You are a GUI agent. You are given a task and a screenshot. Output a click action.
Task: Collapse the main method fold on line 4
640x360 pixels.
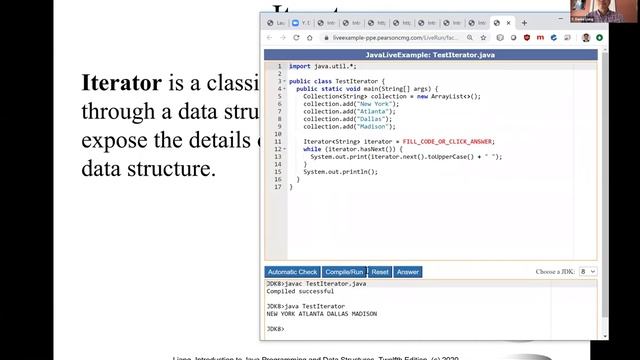coord(284,89)
